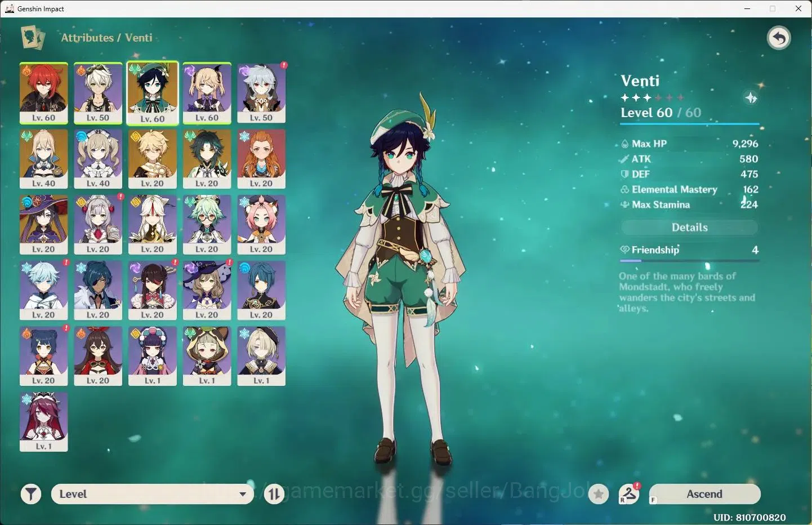Toggle ascending/descending sort order
This screenshot has height=525, width=812.
[x=274, y=494]
